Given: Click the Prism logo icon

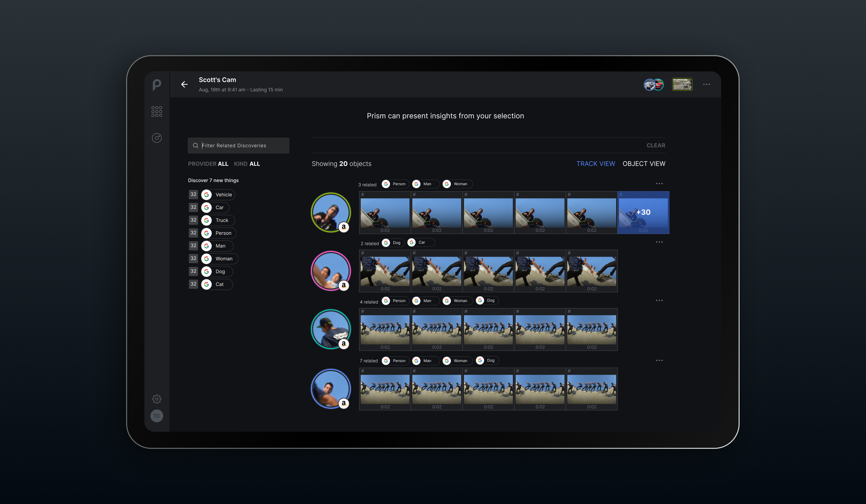Looking at the screenshot, I should click(x=157, y=84).
